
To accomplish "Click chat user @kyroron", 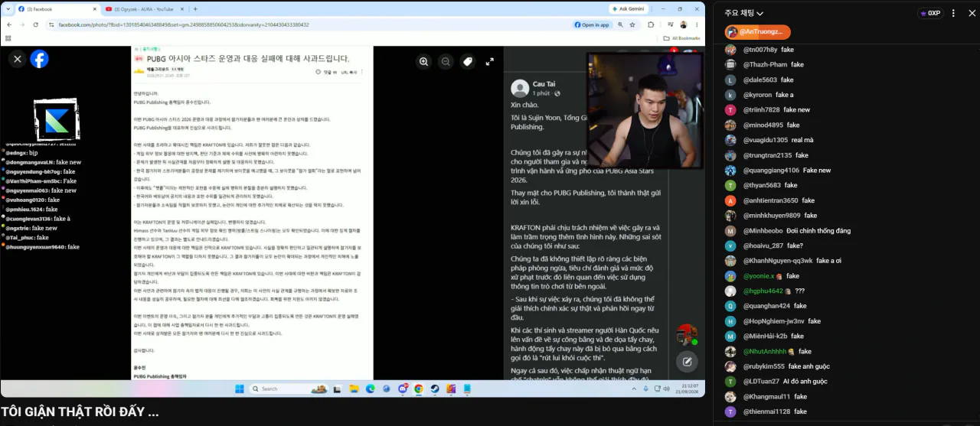I will click(x=758, y=95).
